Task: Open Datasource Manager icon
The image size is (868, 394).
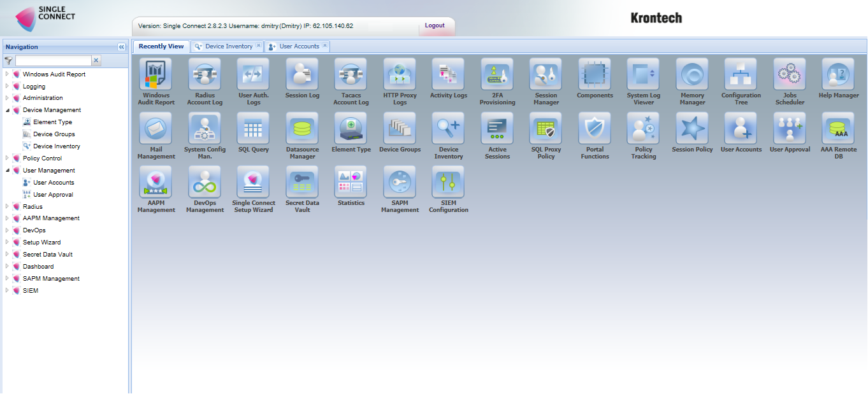Action: coord(302,129)
